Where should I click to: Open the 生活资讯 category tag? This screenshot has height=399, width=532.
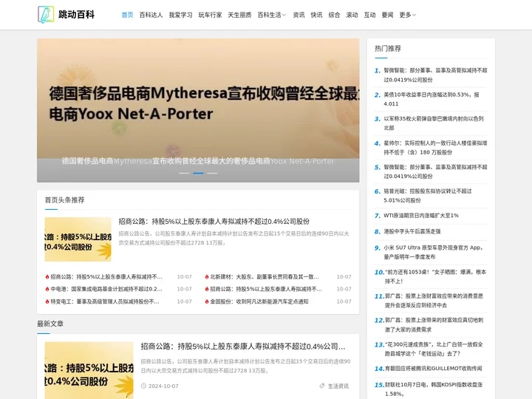[338, 386]
